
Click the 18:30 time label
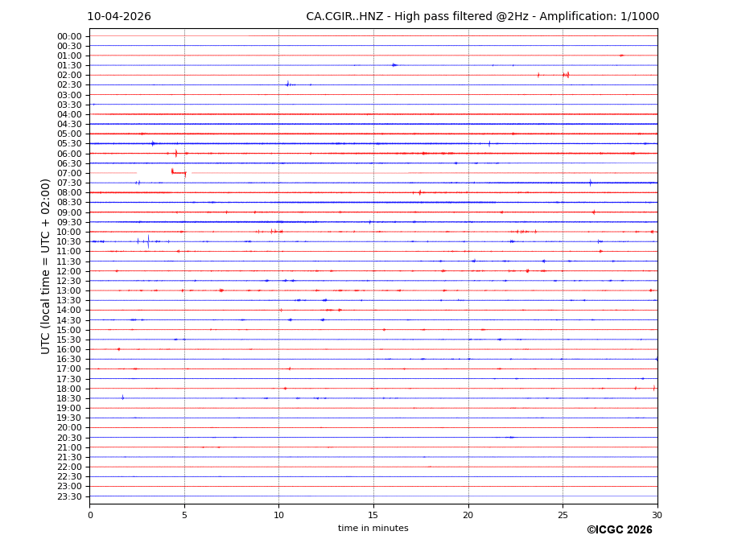click(69, 398)
